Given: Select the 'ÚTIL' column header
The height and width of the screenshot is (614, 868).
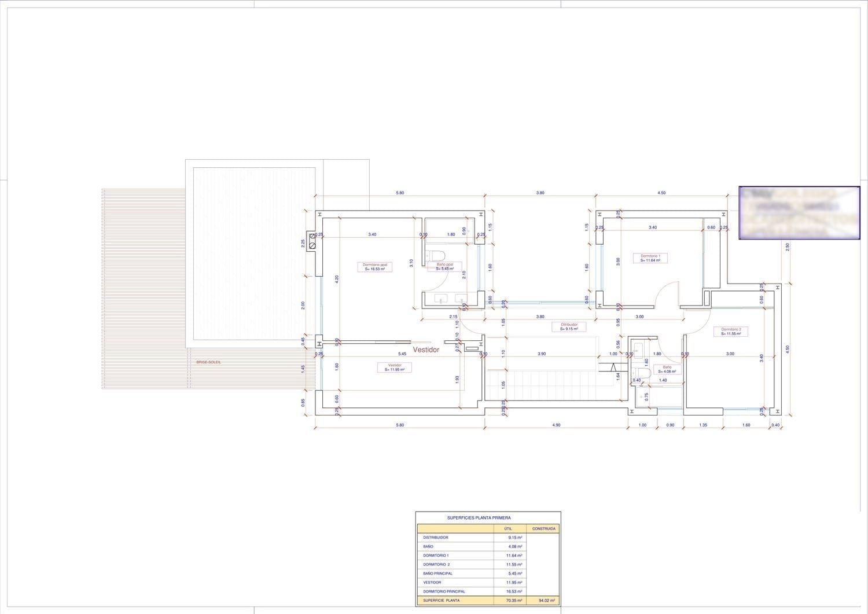Looking at the screenshot, I should pos(508,528).
